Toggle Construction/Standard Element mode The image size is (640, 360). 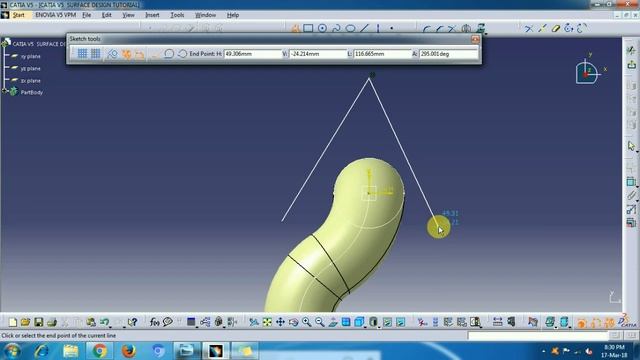pyautogui.click(x=112, y=53)
